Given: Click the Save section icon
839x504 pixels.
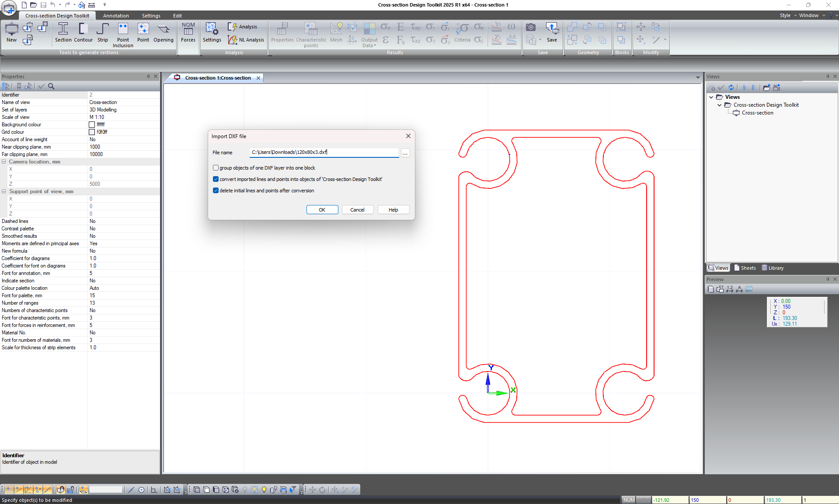Looking at the screenshot, I should click(x=552, y=32).
